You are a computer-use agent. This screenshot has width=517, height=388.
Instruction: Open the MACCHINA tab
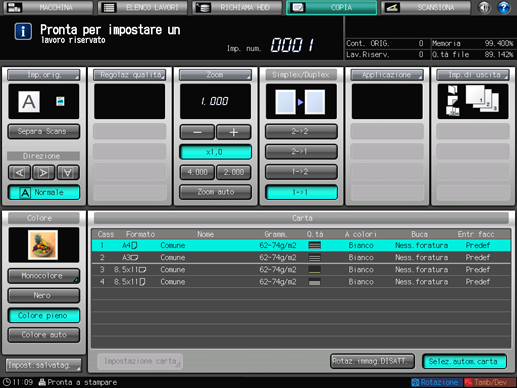pyautogui.click(x=48, y=7)
